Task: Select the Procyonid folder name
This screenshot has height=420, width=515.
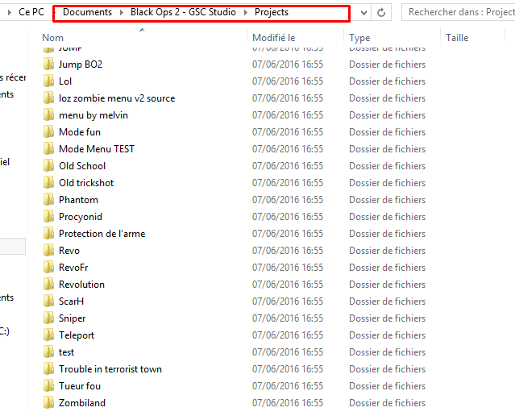Action: coord(81,217)
